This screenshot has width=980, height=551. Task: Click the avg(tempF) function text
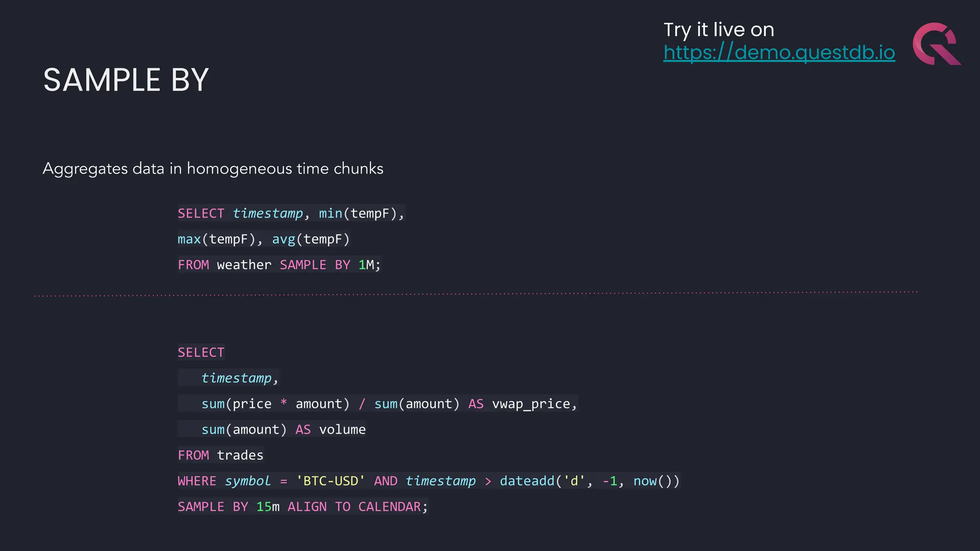[x=311, y=239]
